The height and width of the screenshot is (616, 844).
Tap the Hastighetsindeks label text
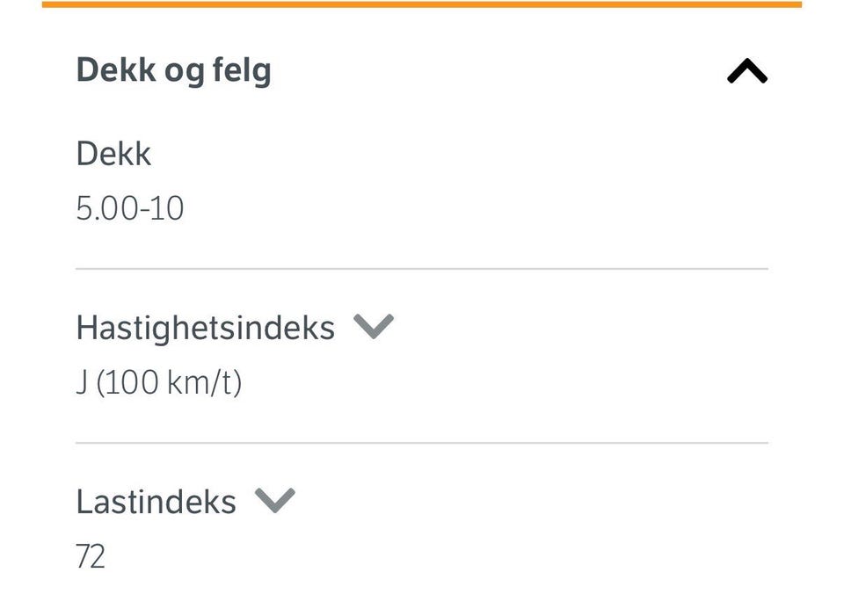[205, 328]
